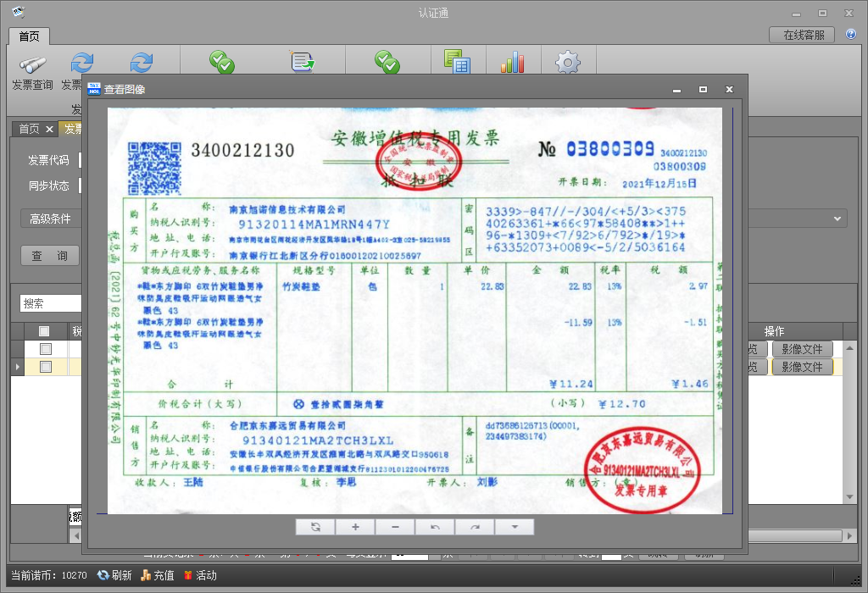Toggle the select-all checkbox in table header

(45, 331)
